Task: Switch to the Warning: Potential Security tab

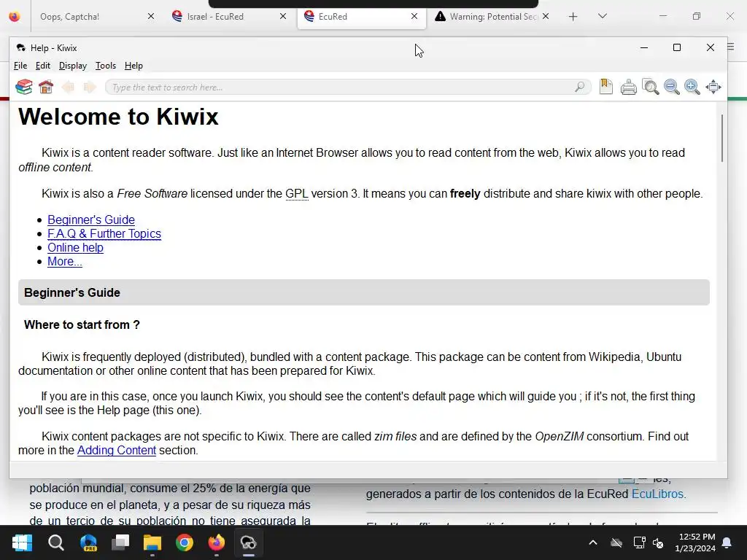Action: click(x=493, y=17)
